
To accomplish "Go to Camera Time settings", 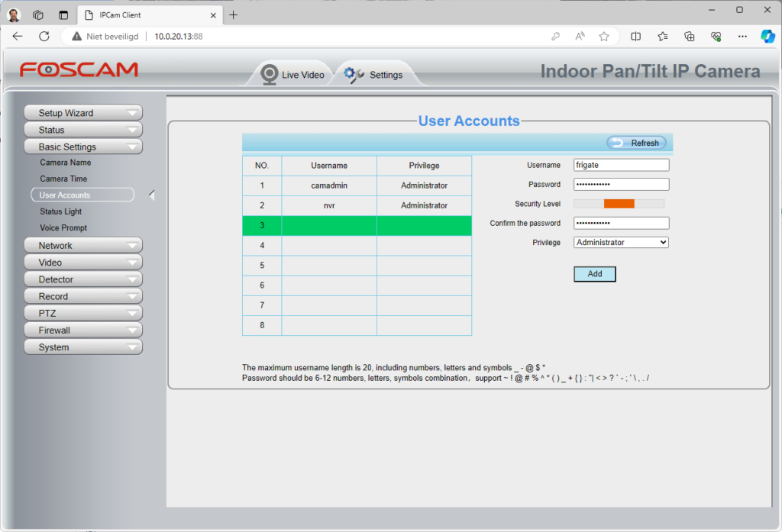I will 63,179.
